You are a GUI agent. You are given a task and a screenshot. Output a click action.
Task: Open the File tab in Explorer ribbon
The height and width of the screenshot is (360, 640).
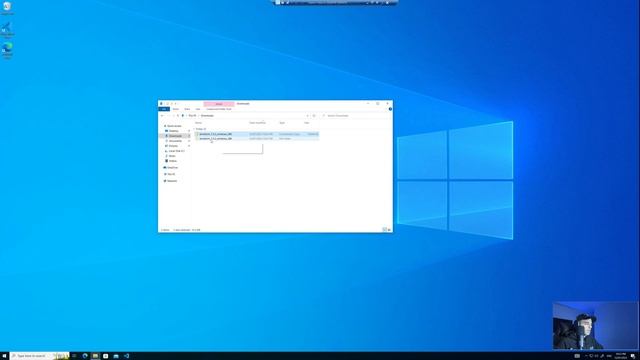pyautogui.click(x=164, y=109)
